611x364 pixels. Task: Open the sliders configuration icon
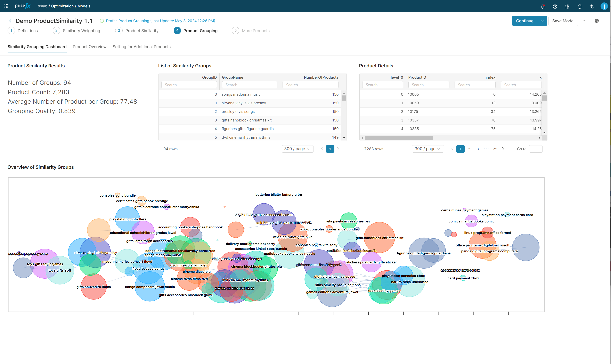[x=567, y=6]
